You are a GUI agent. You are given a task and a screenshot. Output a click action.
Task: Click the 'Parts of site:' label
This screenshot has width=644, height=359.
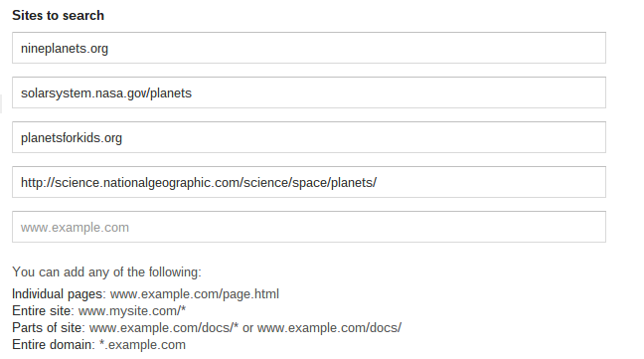[x=49, y=328]
